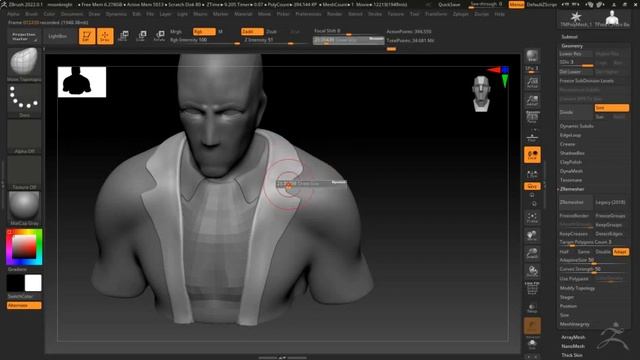Click the head view orientation cube
The width and height of the screenshot is (640, 360).
pos(482,93)
